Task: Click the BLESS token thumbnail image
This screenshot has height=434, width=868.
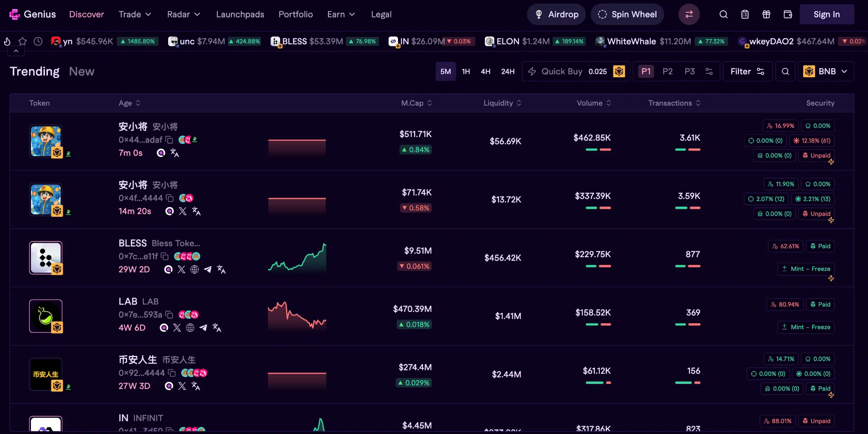Action: point(45,258)
